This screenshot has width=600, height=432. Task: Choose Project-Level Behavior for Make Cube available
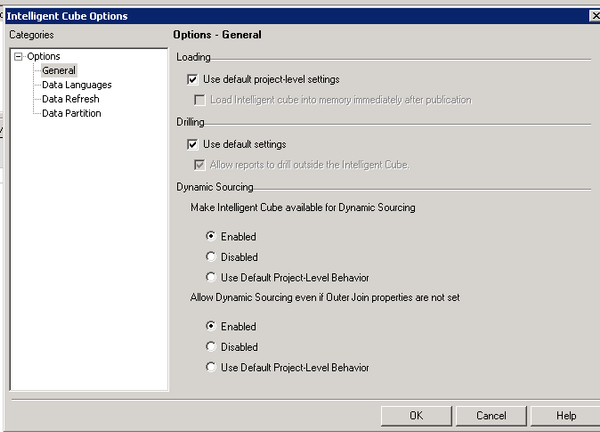[x=210, y=277]
